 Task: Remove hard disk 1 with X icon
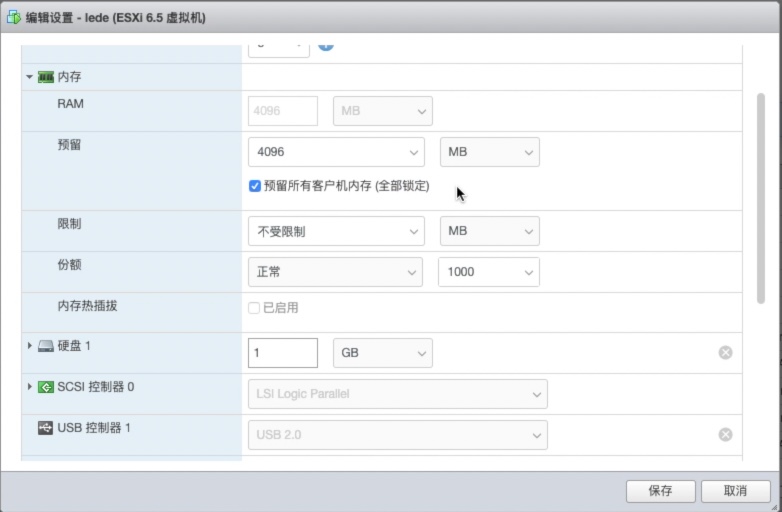pyautogui.click(x=725, y=352)
